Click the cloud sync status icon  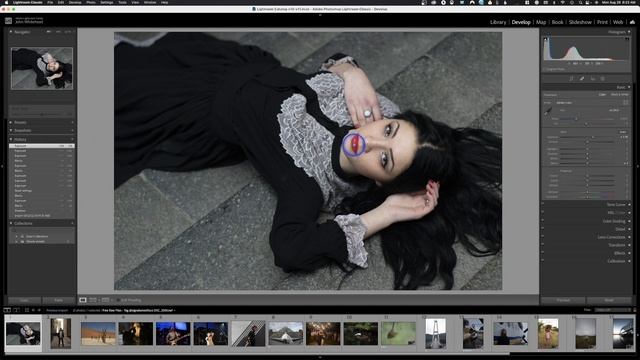pos(632,22)
